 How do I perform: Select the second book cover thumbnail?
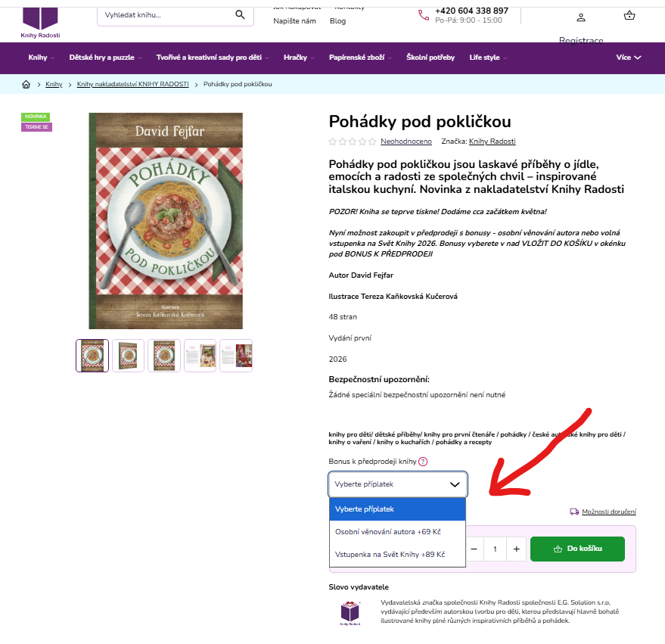tap(128, 356)
